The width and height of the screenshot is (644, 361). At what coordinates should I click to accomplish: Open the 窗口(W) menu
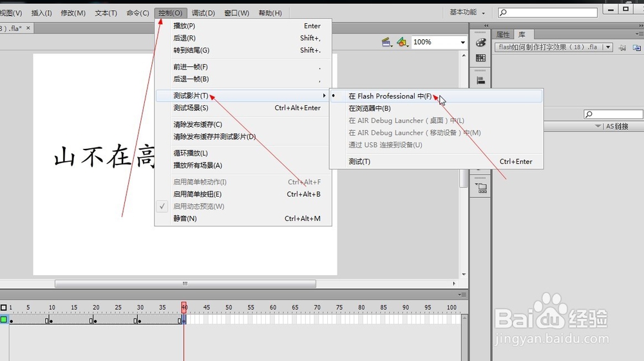(x=236, y=13)
